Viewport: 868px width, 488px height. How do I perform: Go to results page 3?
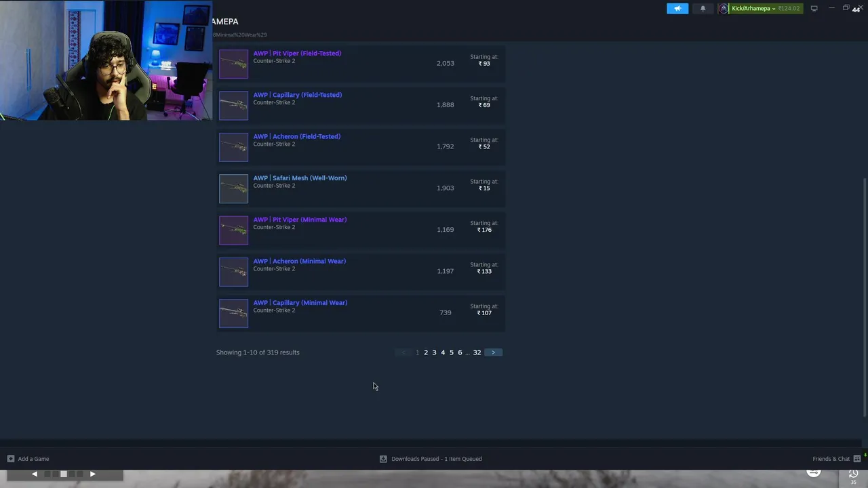[434, 352]
